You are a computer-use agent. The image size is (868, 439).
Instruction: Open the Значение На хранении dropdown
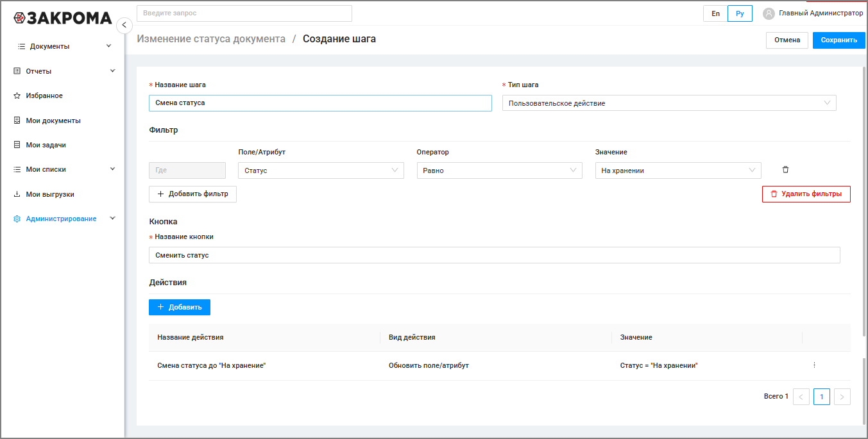pyautogui.click(x=678, y=170)
